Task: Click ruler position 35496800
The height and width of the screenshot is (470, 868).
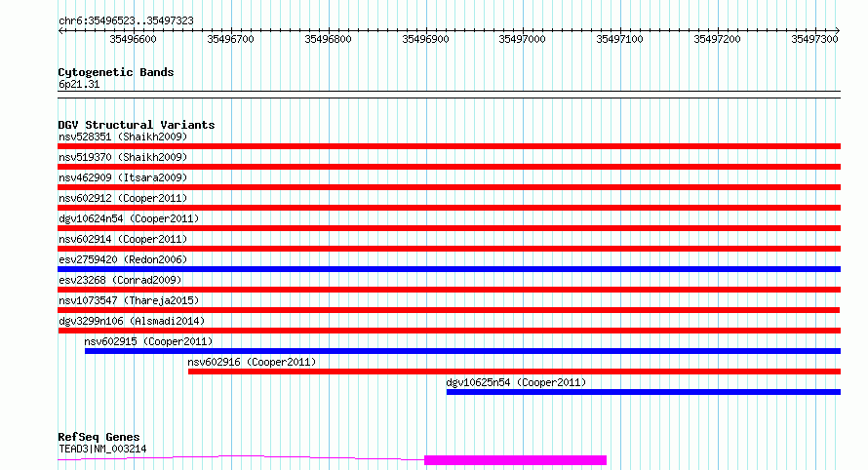Action: coord(328,39)
